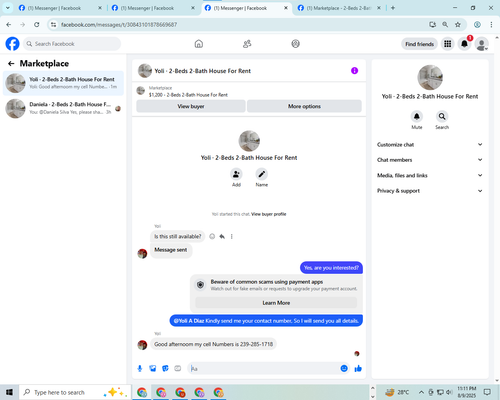
Task: Open the Groups icon in top navigation
Action: coord(295,44)
